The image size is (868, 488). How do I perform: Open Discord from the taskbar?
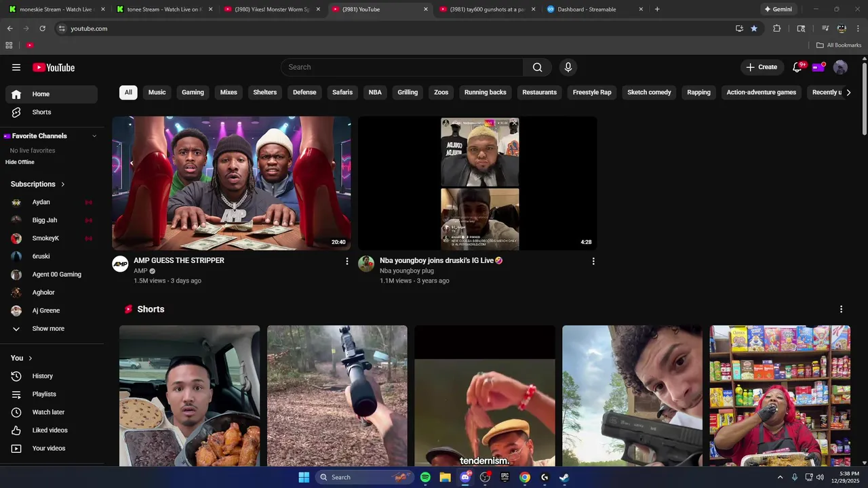(465, 477)
